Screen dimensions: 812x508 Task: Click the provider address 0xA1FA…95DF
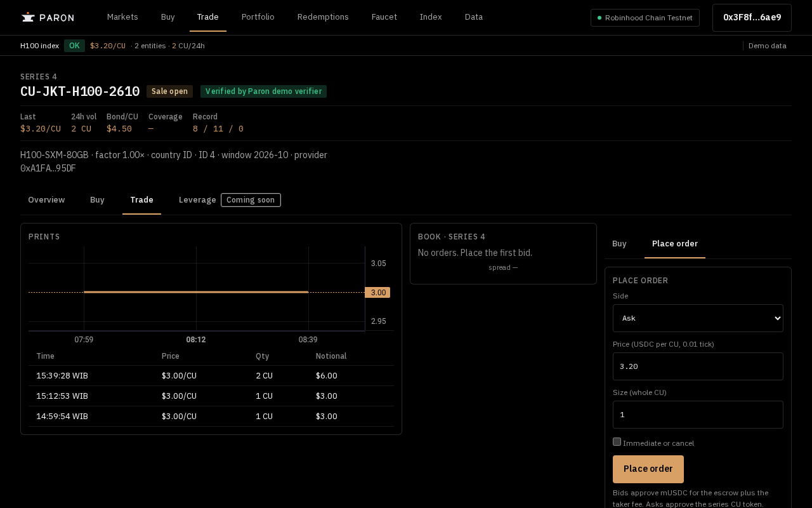coord(48,168)
